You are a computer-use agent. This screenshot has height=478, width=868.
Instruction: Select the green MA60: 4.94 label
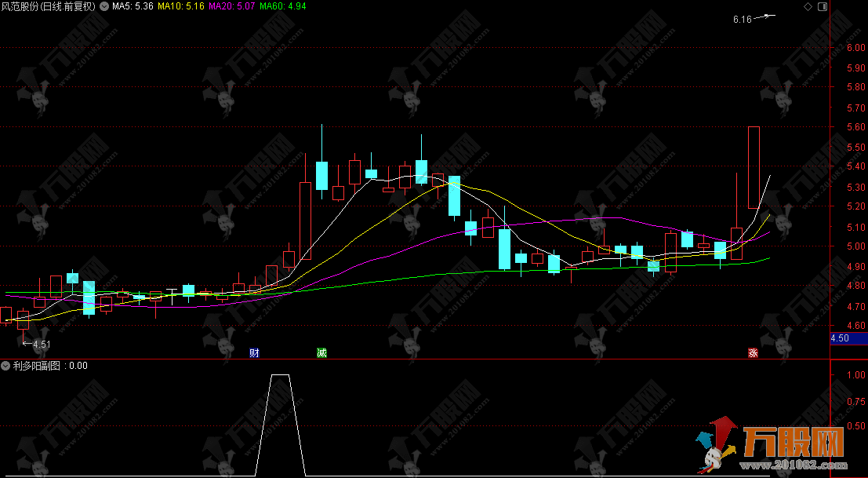[x=282, y=6]
